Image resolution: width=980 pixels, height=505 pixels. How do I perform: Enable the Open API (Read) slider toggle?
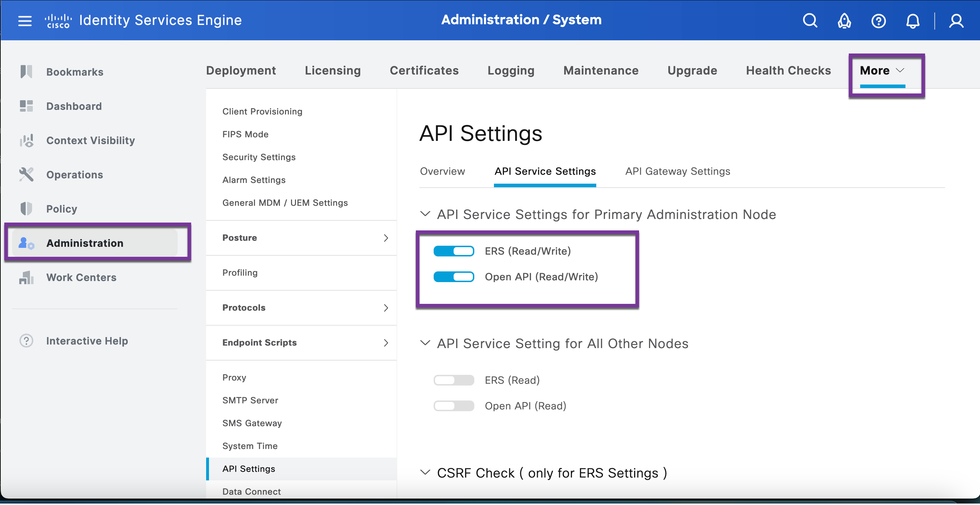click(454, 405)
